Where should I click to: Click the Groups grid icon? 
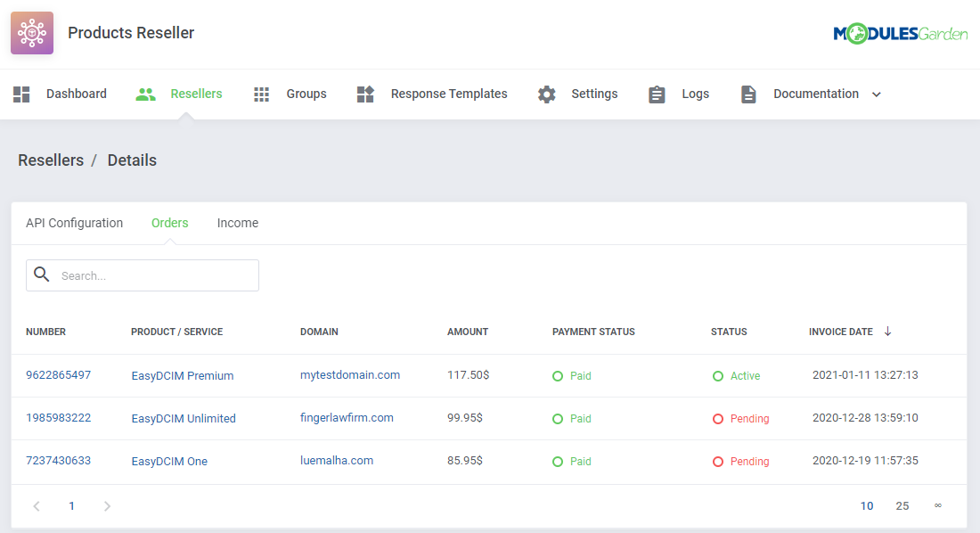point(261,94)
